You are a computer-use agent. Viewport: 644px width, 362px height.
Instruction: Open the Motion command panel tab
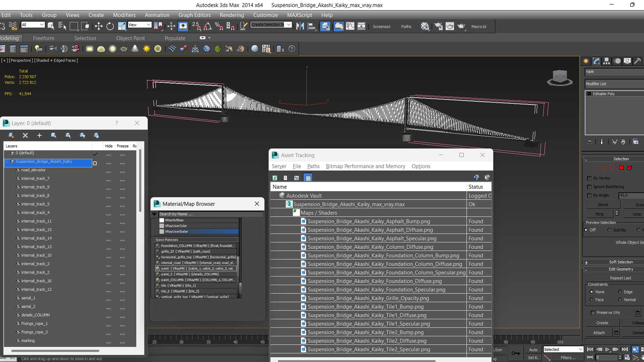coord(617,61)
